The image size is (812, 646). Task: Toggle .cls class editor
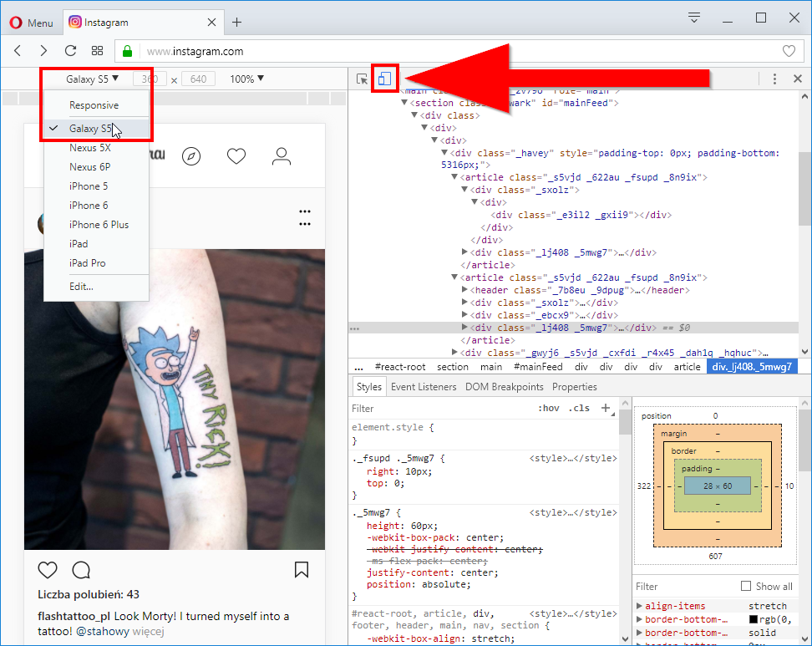(x=579, y=408)
